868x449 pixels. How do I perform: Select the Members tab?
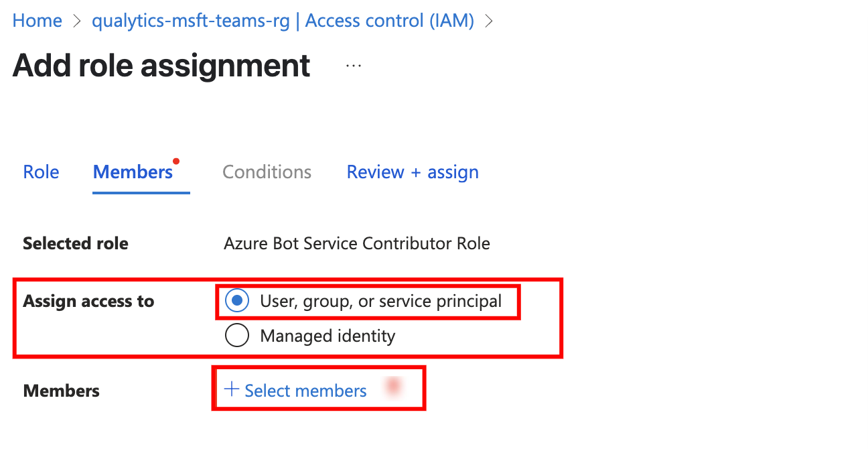tap(133, 172)
